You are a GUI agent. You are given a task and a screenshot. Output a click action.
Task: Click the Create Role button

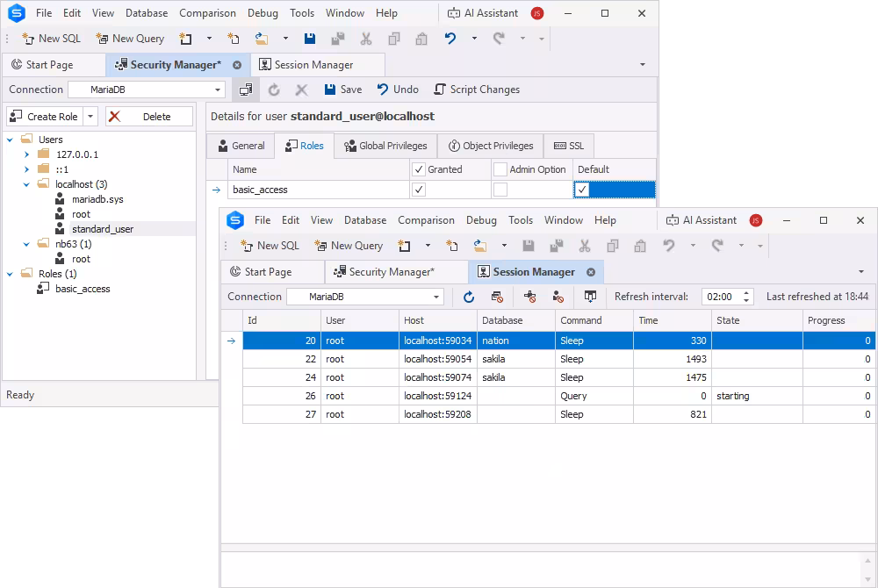click(x=44, y=117)
